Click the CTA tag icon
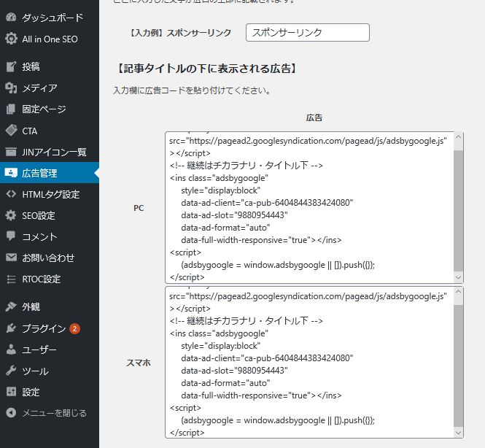Viewport: 485px width, 448px height. pos(11,131)
